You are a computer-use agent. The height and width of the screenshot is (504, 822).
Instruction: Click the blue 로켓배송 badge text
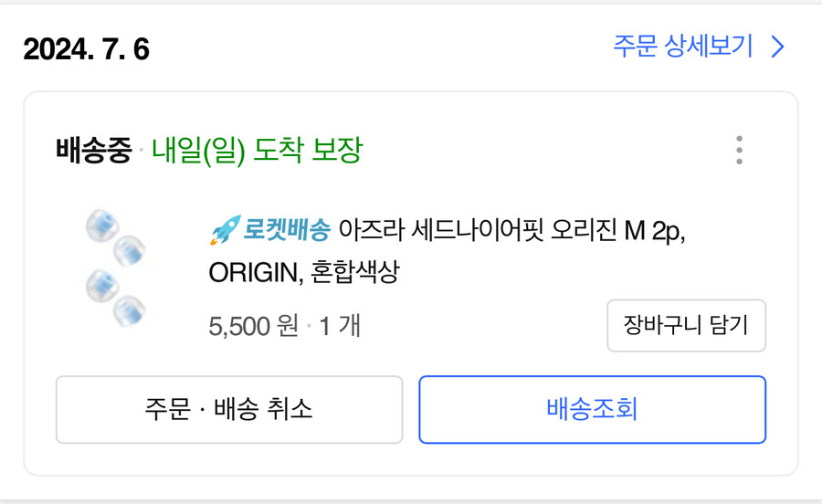286,231
